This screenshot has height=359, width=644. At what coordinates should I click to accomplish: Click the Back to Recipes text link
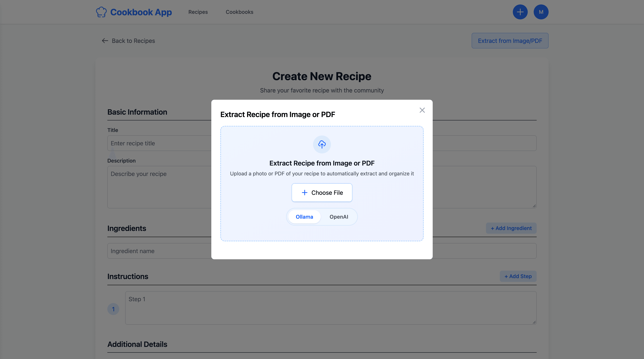tap(133, 41)
